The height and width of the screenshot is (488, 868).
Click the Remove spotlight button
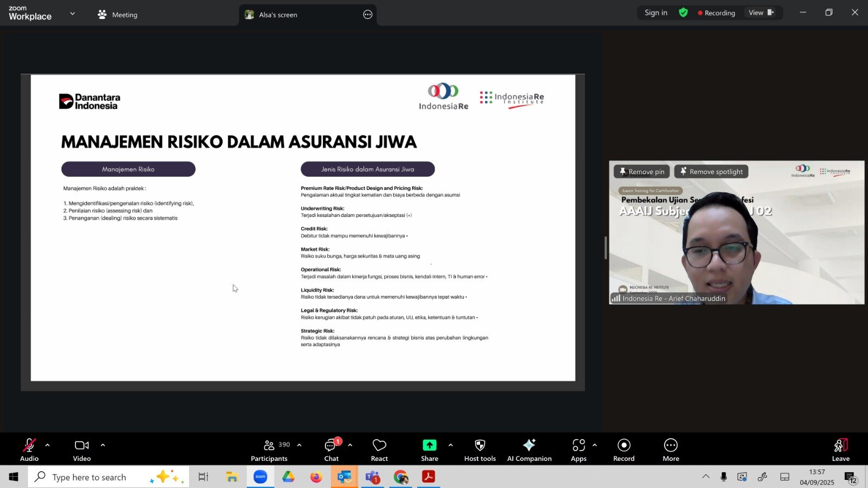[711, 172]
